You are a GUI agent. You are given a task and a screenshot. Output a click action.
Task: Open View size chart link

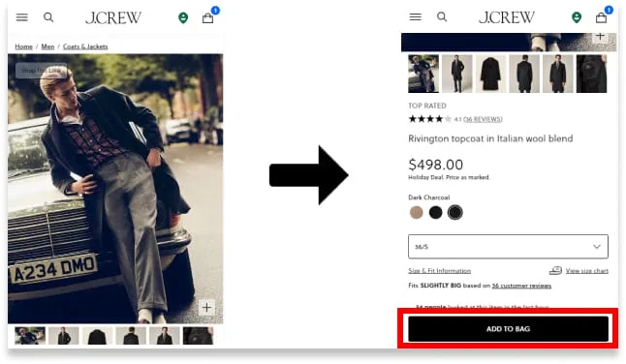587,271
